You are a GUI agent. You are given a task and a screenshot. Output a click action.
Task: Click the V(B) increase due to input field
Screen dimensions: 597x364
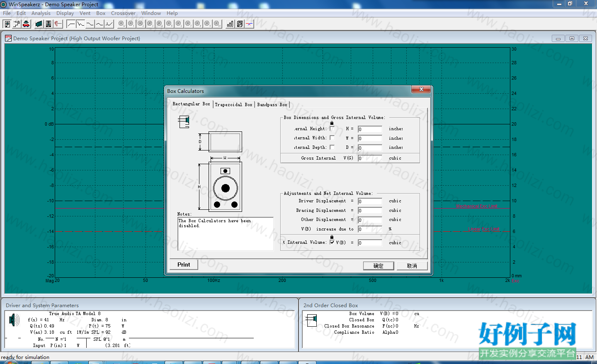(370, 229)
